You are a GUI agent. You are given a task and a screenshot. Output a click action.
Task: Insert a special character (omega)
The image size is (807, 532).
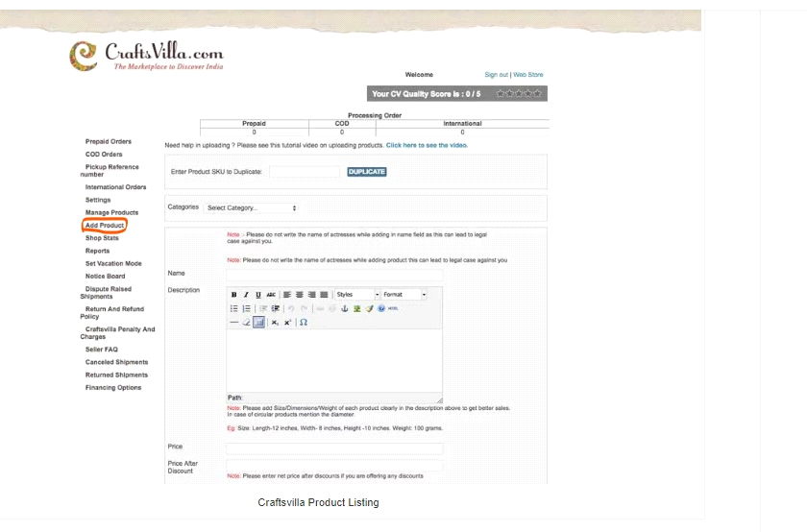(304, 322)
